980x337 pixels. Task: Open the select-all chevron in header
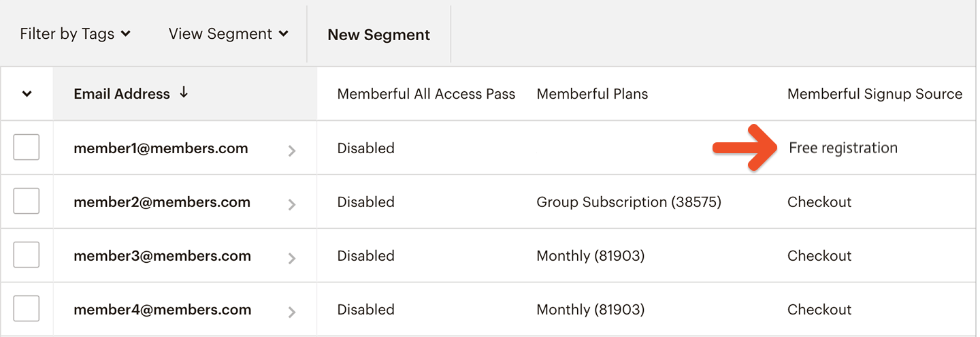27,94
